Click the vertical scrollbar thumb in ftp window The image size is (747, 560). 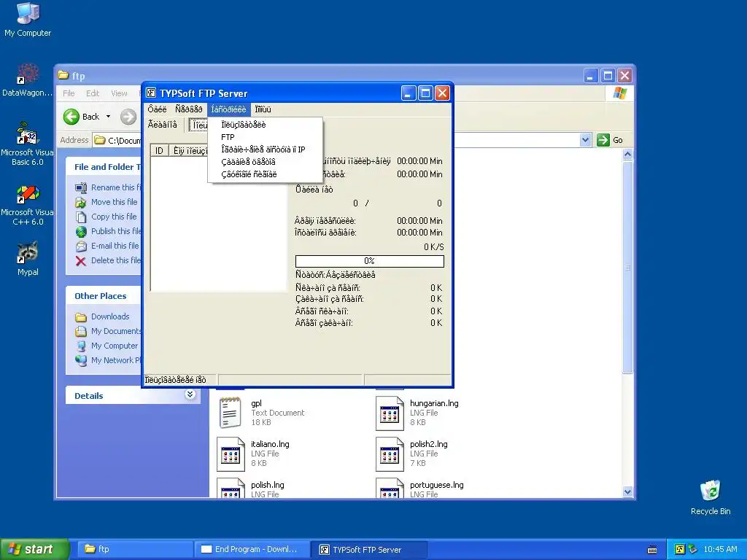coord(627,267)
